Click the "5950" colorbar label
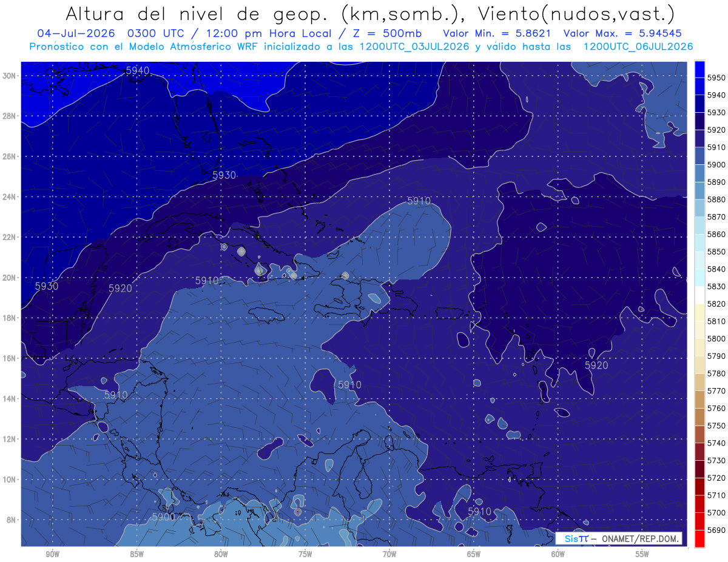 click(x=716, y=78)
